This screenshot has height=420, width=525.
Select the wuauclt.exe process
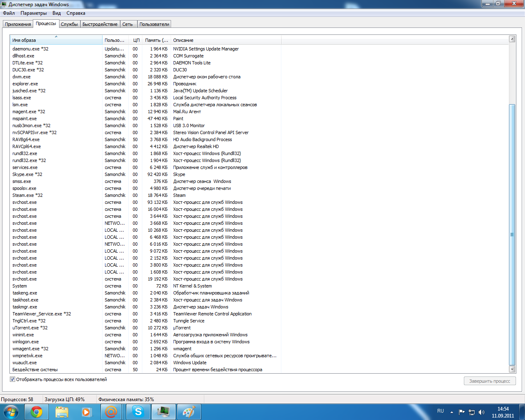pos(146,363)
